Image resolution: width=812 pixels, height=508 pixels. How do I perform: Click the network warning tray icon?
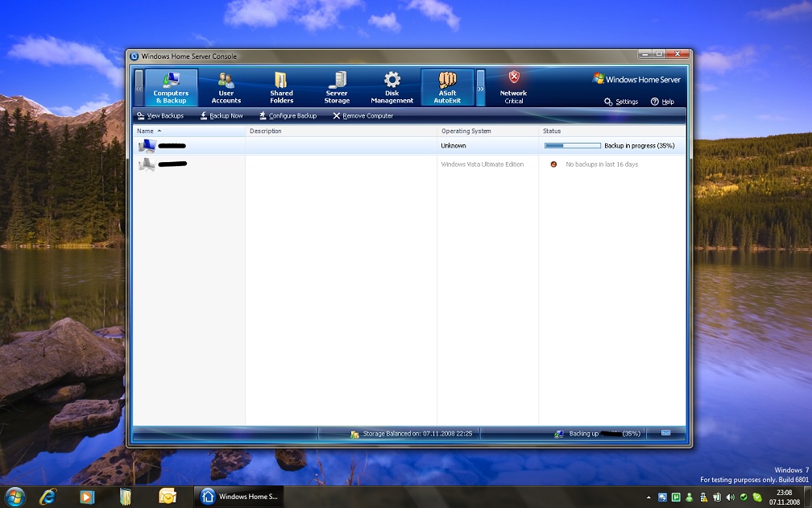pos(702,497)
